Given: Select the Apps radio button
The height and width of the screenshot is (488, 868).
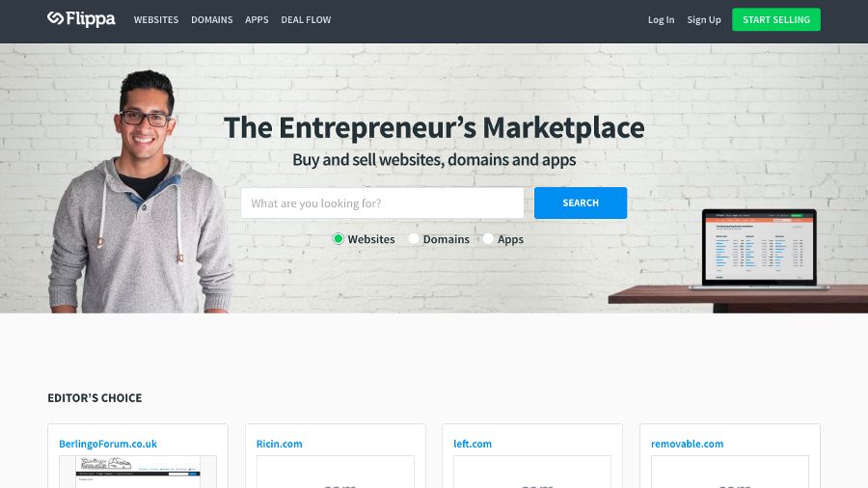Looking at the screenshot, I should pyautogui.click(x=488, y=239).
